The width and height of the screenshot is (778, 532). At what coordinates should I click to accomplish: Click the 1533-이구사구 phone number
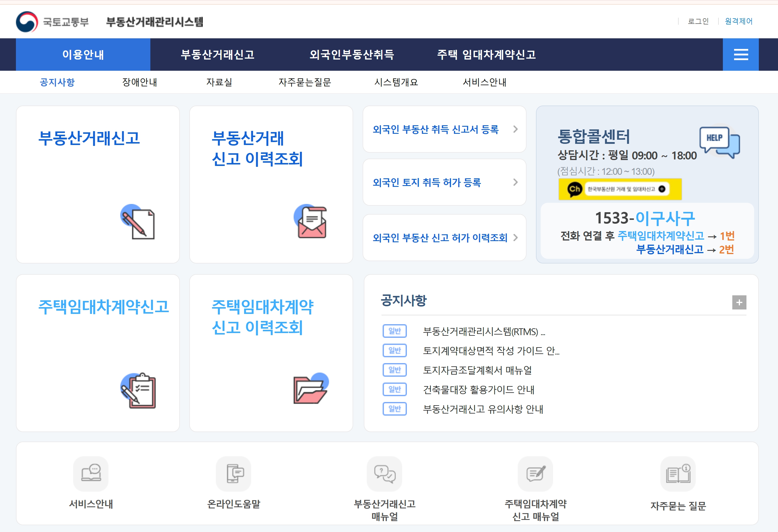645,218
